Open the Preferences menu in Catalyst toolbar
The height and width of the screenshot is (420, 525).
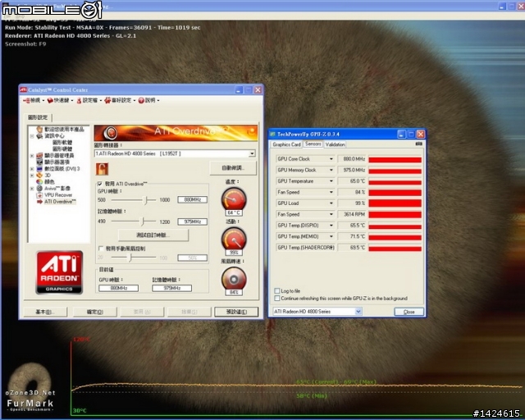coord(120,100)
